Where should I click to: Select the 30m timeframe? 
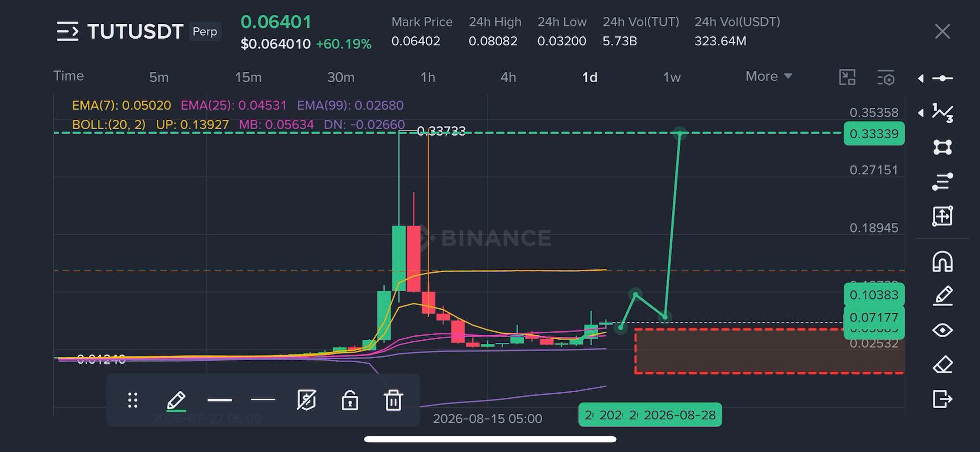pos(340,77)
